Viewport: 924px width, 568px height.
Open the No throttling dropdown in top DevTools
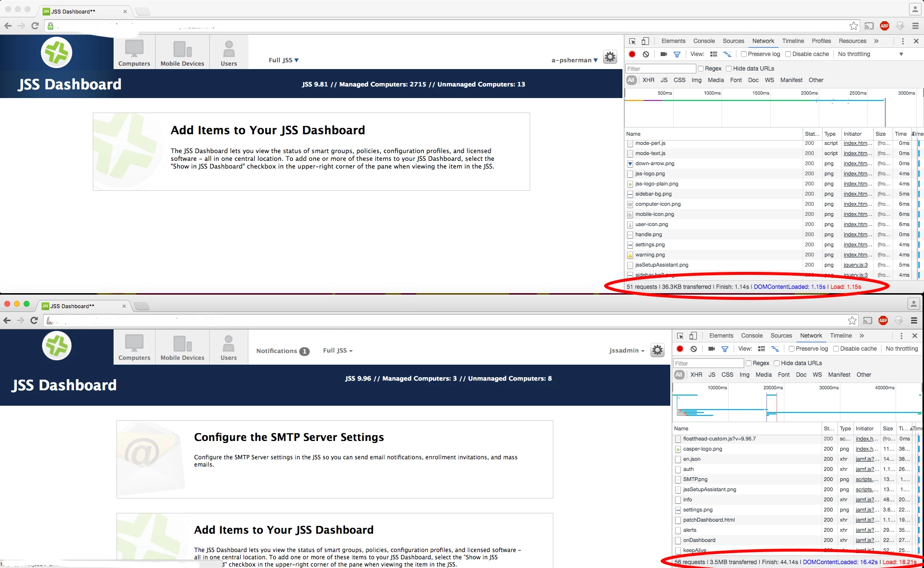point(870,54)
